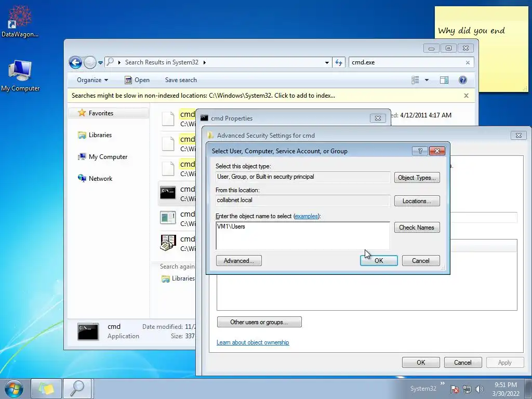Viewport: 532px width, 399px height.
Task: Click Advanced button in Select User dialog
Action: pyautogui.click(x=239, y=261)
